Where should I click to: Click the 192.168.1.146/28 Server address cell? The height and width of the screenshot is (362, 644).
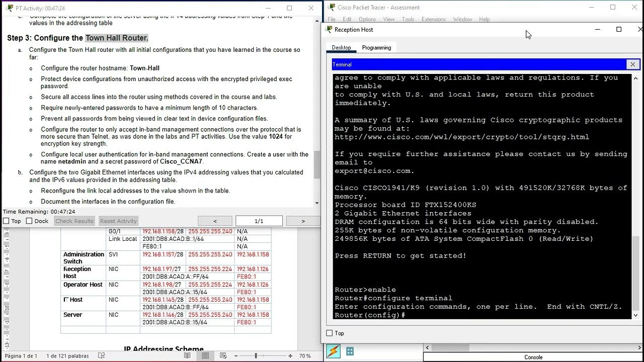click(x=163, y=315)
